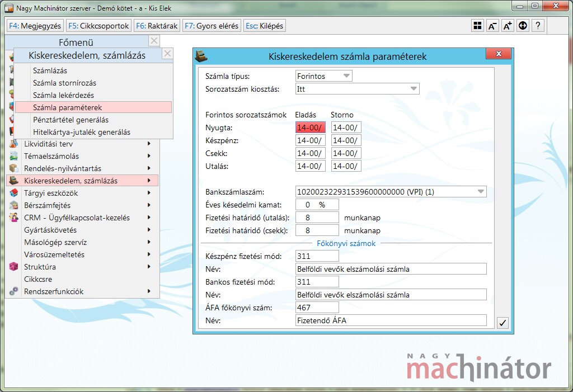Click the circular arrows icon in toolbar

523,26
